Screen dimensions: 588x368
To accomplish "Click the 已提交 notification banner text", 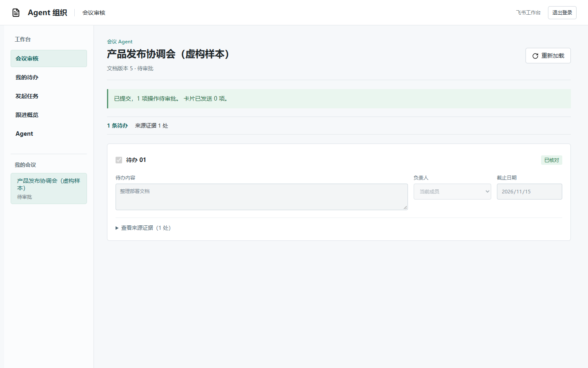I will point(171,99).
